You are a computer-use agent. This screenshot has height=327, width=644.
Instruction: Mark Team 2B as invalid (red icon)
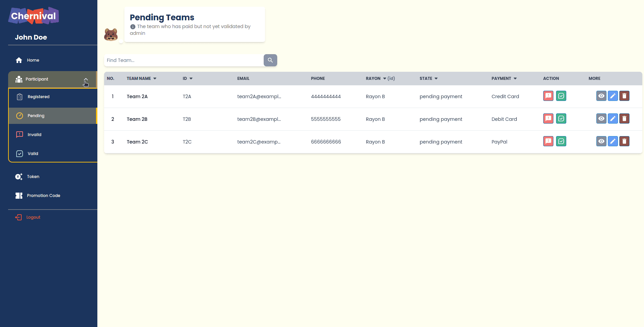548,119
